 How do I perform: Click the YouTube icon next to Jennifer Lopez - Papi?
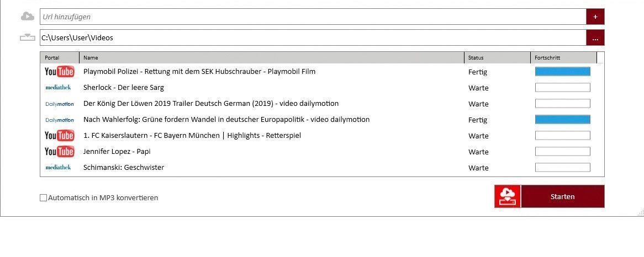(59, 152)
